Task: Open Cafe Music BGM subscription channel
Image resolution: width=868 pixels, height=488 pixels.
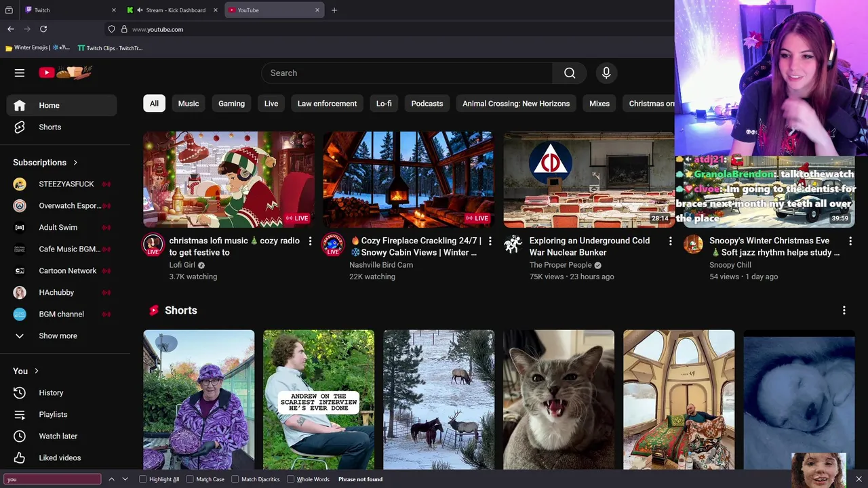Action: [62, 249]
